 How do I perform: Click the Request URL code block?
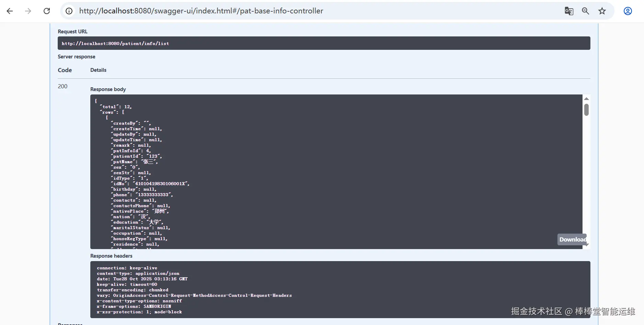(x=324, y=43)
